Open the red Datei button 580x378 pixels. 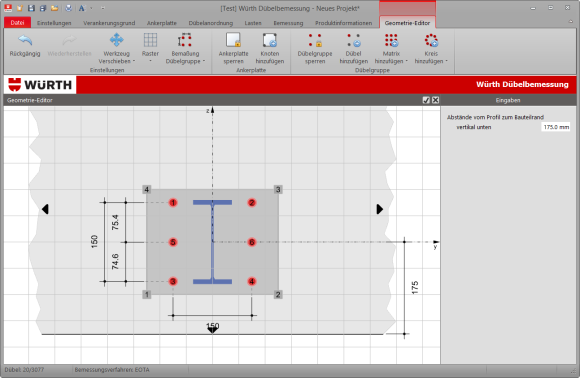(x=17, y=23)
